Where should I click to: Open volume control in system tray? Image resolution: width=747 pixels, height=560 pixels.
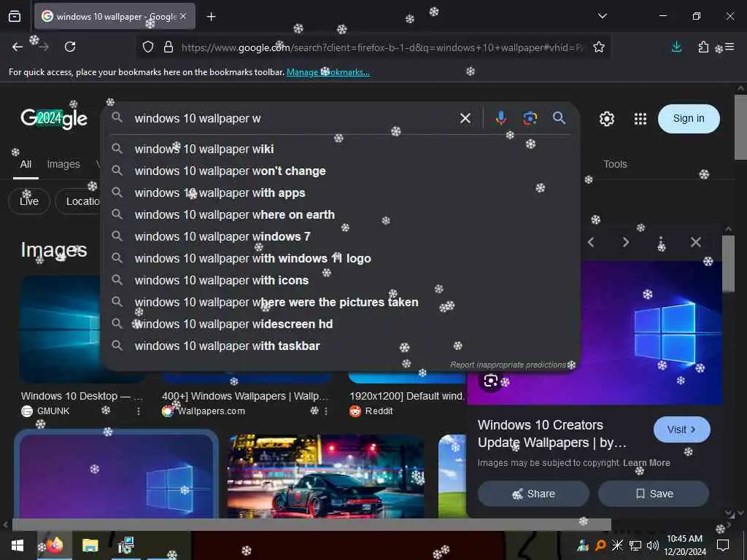click(x=653, y=545)
